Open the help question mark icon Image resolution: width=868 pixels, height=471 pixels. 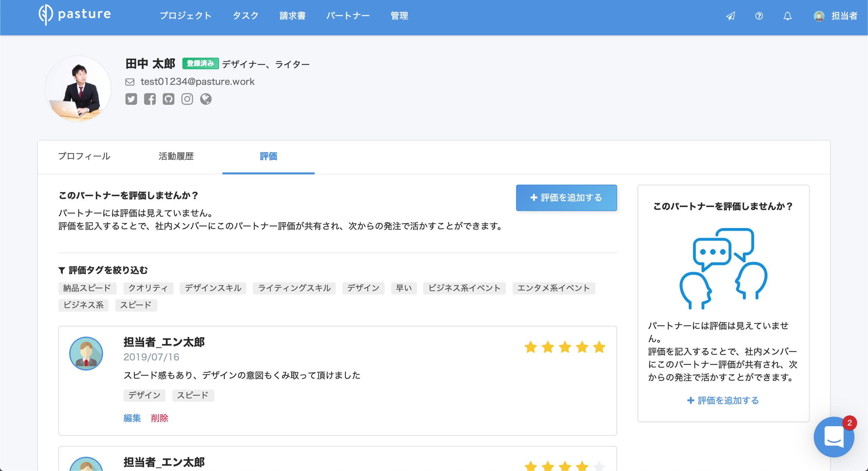759,16
